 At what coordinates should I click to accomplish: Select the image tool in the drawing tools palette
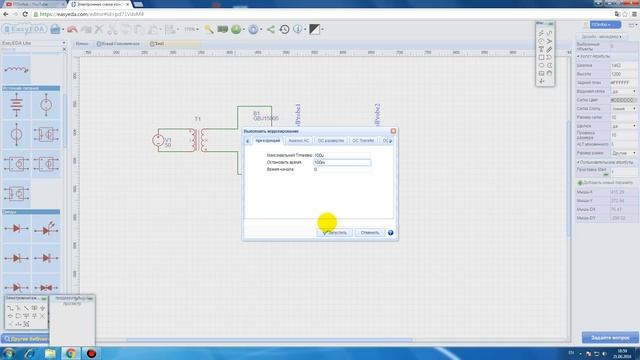click(541, 73)
